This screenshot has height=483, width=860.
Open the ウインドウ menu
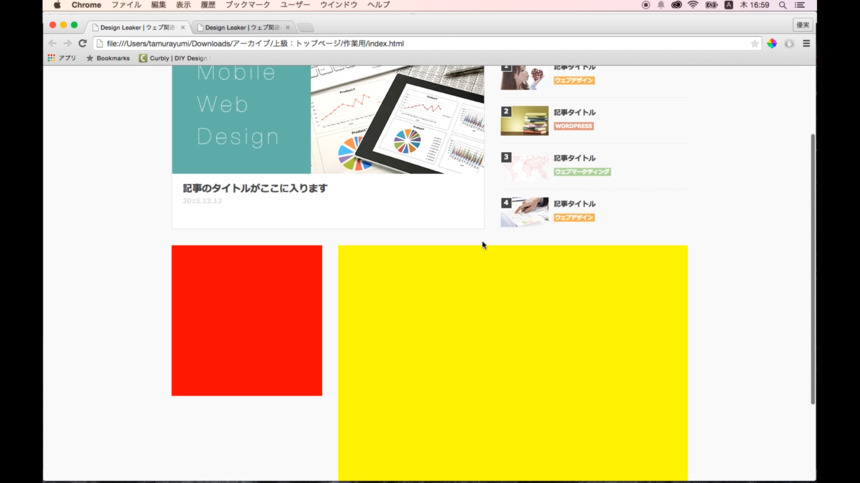pyautogui.click(x=339, y=5)
